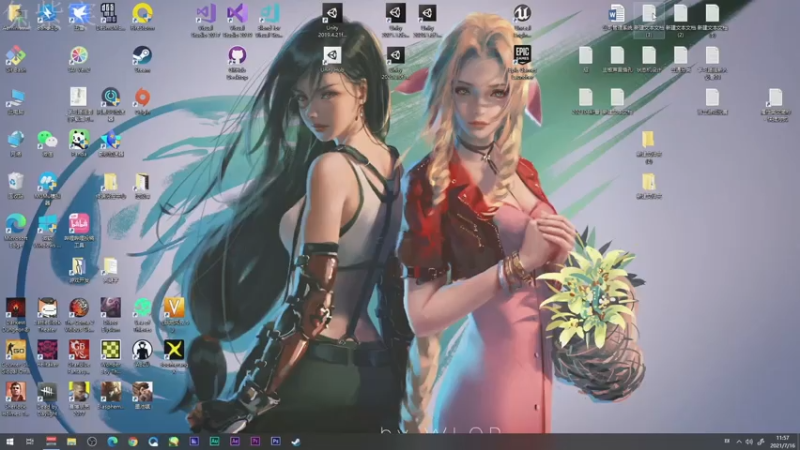Show hidden system tray icons
Viewport: 800px width, 450px height.
[739, 441]
